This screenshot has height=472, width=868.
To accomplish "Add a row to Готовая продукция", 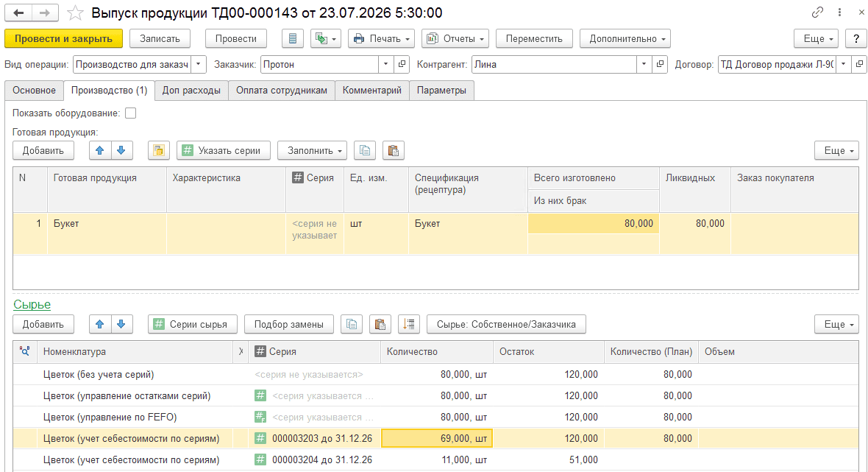I will tap(43, 151).
